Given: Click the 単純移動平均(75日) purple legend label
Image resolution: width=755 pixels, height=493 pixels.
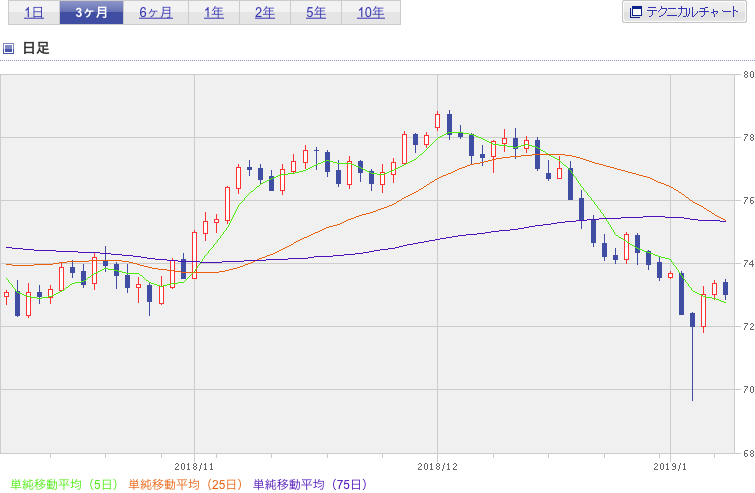Looking at the screenshot, I should pos(310,484).
